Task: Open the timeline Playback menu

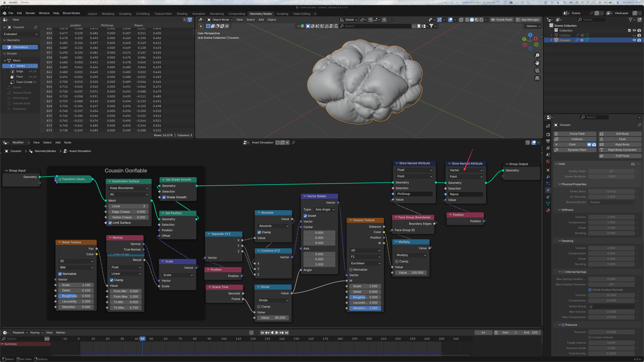Action: pos(20,333)
